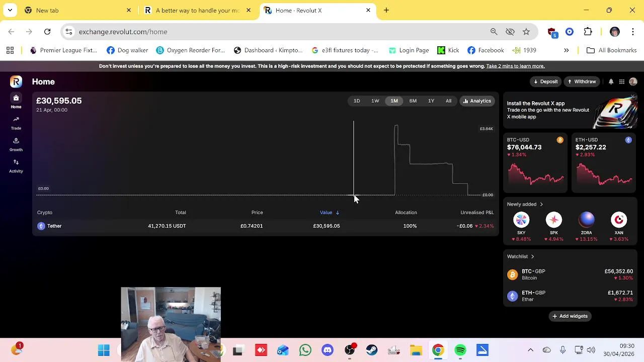Open Spotify from taskbar
Screen dimensions: 644x362
pos(460,350)
